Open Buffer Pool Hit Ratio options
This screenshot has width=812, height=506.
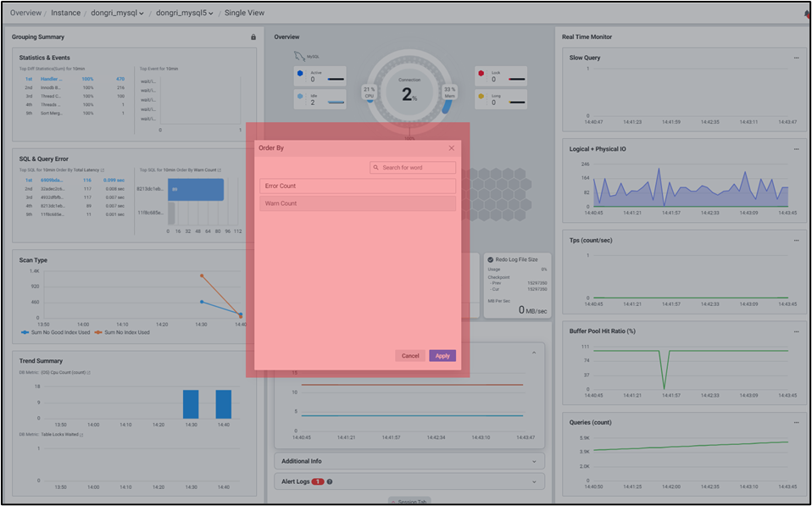pyautogui.click(x=796, y=331)
